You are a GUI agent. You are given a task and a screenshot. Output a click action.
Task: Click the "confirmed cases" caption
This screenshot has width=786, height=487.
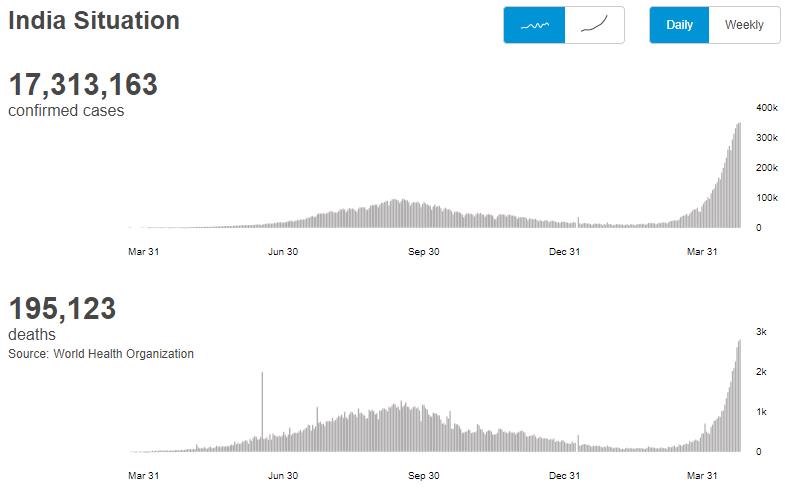pyautogui.click(x=66, y=111)
